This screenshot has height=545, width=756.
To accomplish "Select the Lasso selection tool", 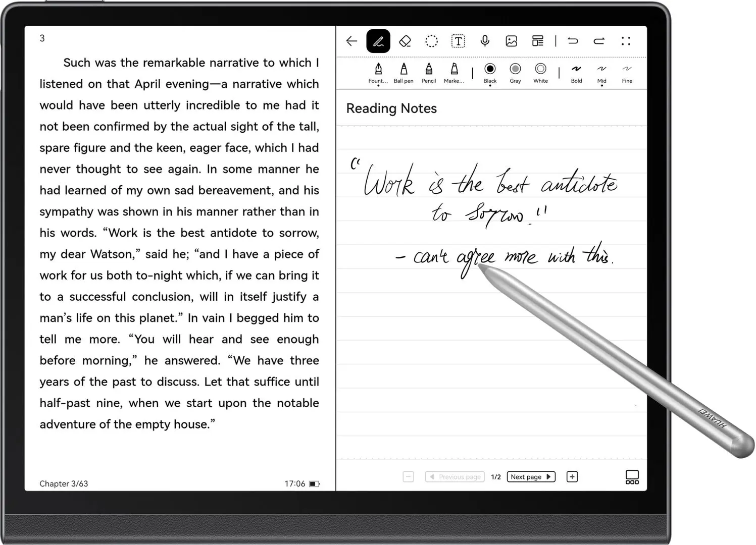I will coord(432,41).
